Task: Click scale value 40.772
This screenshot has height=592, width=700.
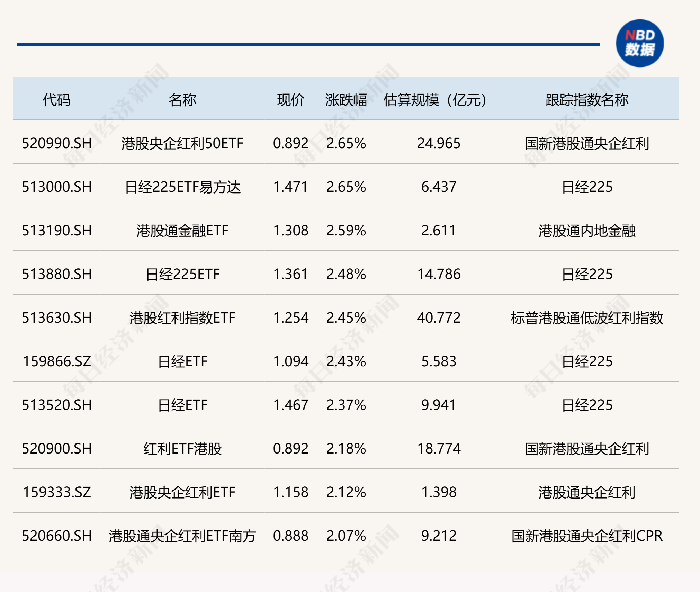Action: point(439,317)
